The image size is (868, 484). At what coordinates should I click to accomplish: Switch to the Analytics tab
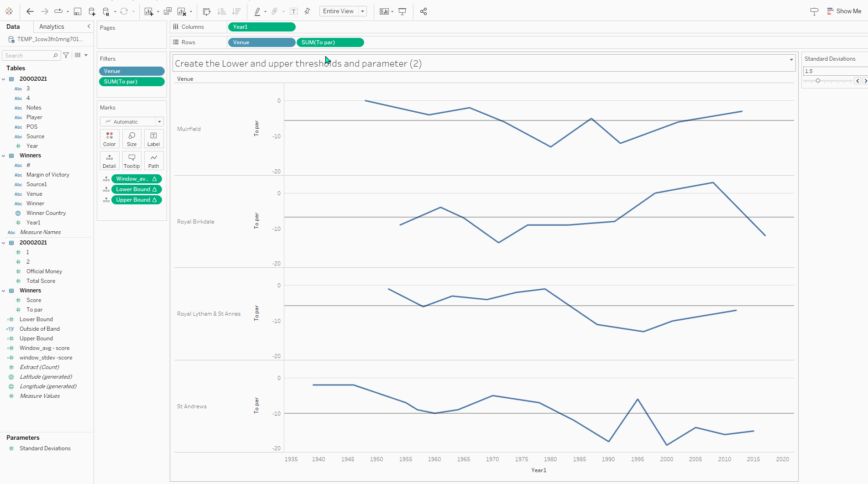[x=52, y=26]
